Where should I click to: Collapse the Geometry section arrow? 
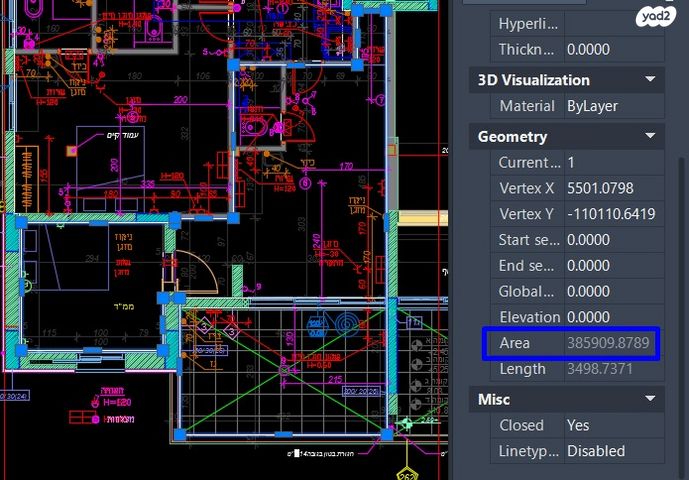coord(651,136)
